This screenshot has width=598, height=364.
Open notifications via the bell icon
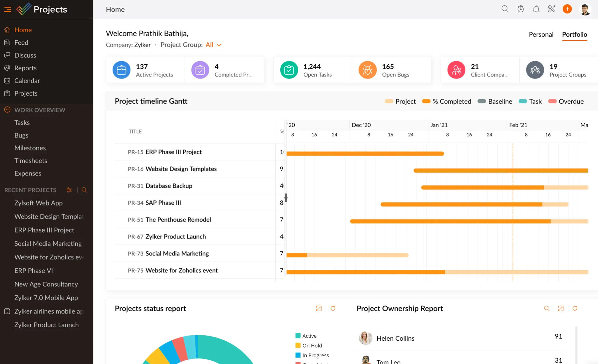[536, 9]
